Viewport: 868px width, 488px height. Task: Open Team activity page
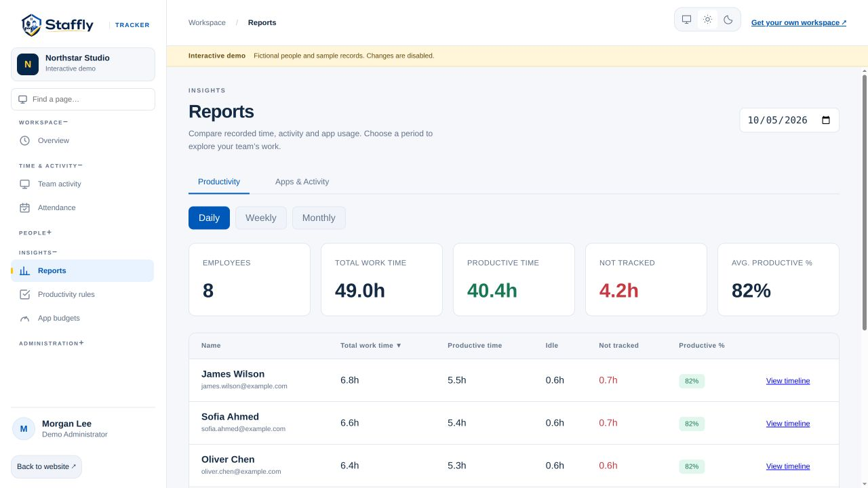[x=83, y=184]
